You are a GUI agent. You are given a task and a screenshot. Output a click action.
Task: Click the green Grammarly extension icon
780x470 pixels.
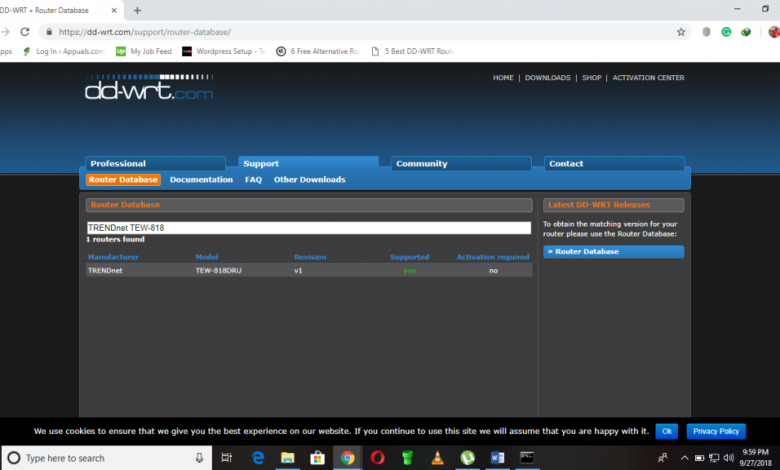pyautogui.click(x=726, y=32)
